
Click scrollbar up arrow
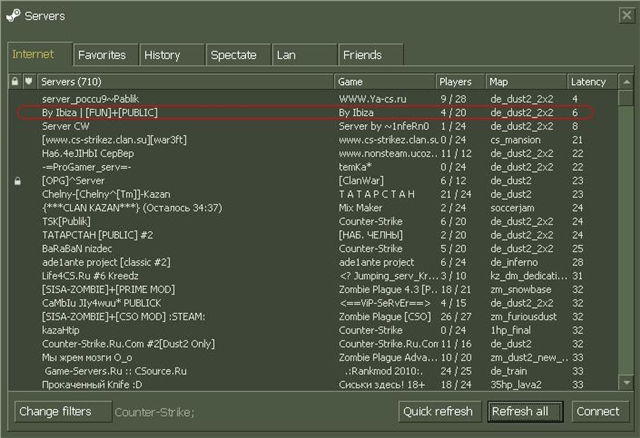[x=626, y=82]
